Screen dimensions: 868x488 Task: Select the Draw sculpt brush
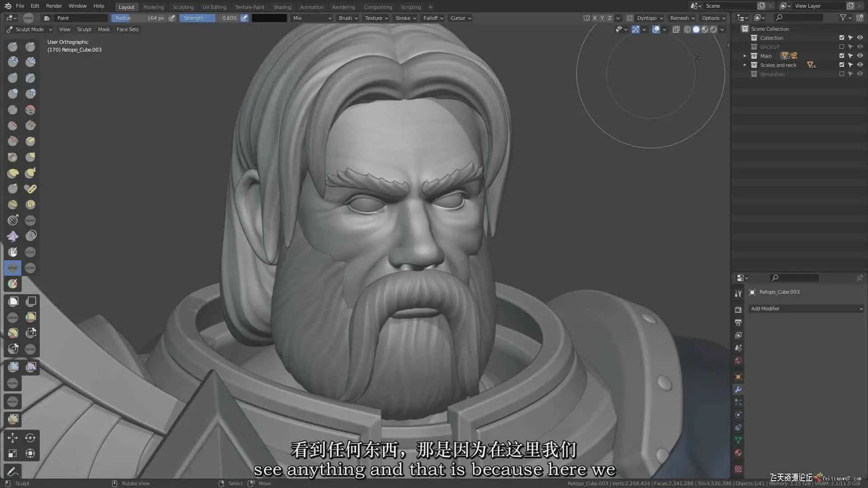[x=13, y=47]
